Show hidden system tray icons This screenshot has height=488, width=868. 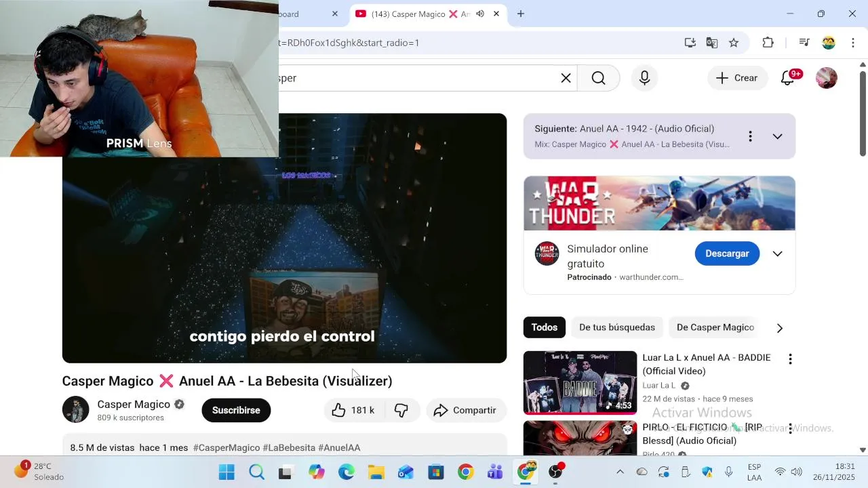pos(620,472)
